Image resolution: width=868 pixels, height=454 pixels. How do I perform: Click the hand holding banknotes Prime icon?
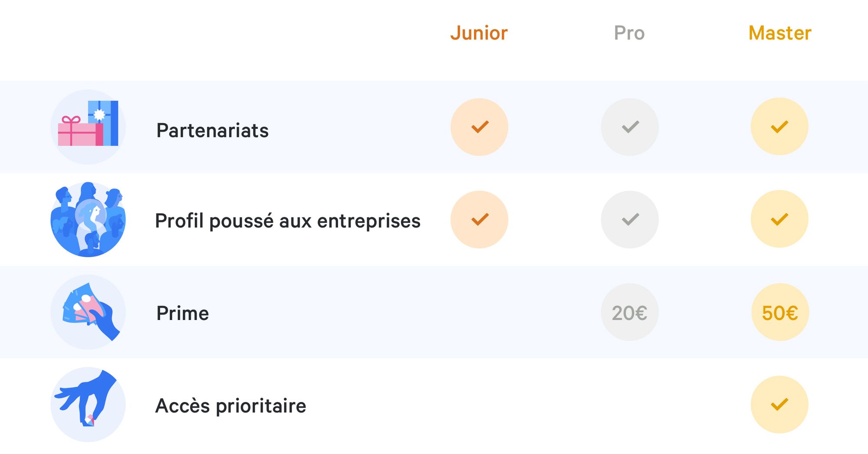click(x=88, y=312)
